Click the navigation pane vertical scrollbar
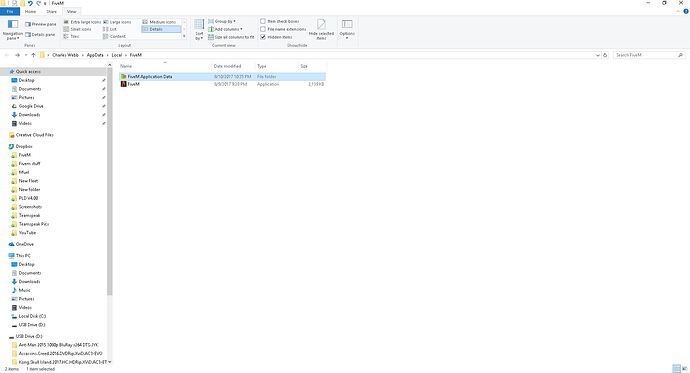Viewport: 690px width, 373px height. click(110, 183)
